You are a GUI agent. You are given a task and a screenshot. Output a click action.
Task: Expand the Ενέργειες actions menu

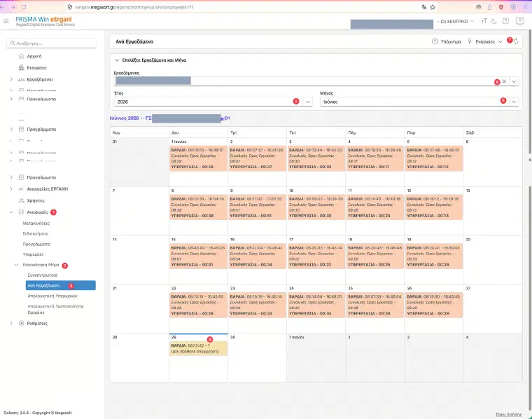point(485,42)
